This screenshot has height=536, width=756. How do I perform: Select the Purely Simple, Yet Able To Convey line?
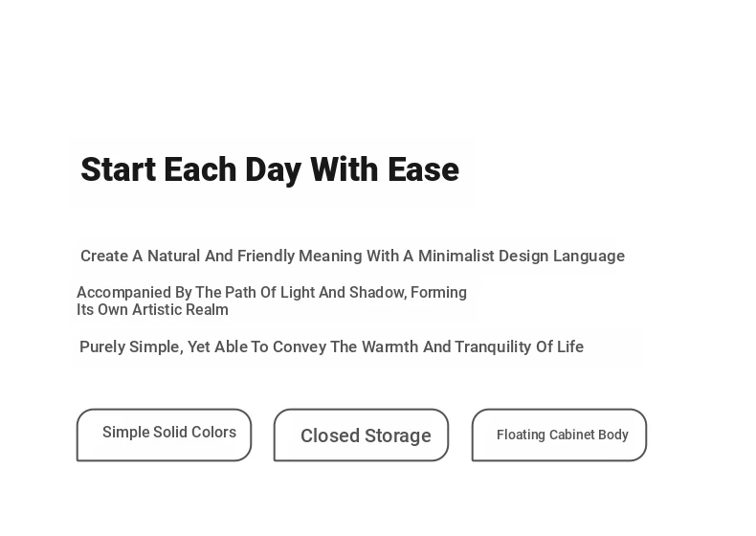coord(332,346)
